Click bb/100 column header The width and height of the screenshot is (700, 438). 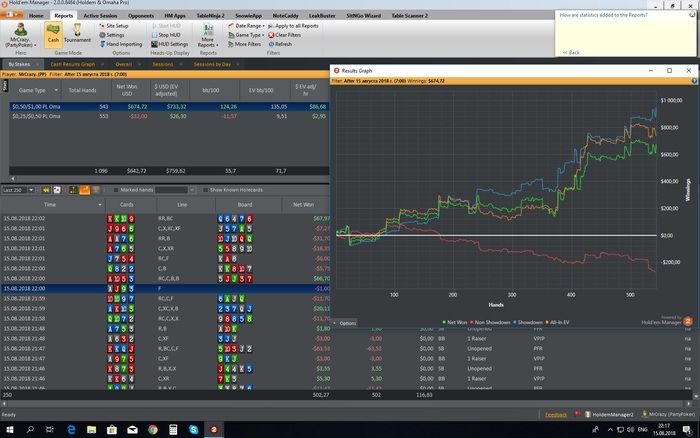(211, 90)
